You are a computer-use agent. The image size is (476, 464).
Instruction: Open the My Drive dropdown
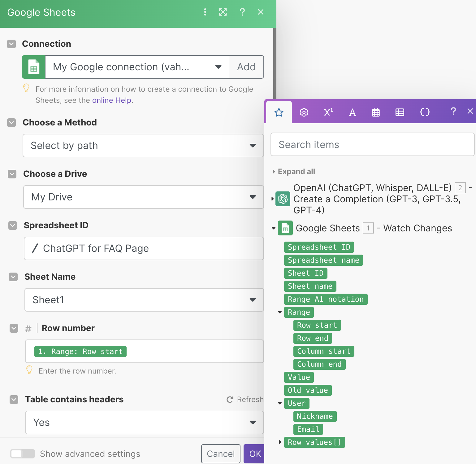144,197
